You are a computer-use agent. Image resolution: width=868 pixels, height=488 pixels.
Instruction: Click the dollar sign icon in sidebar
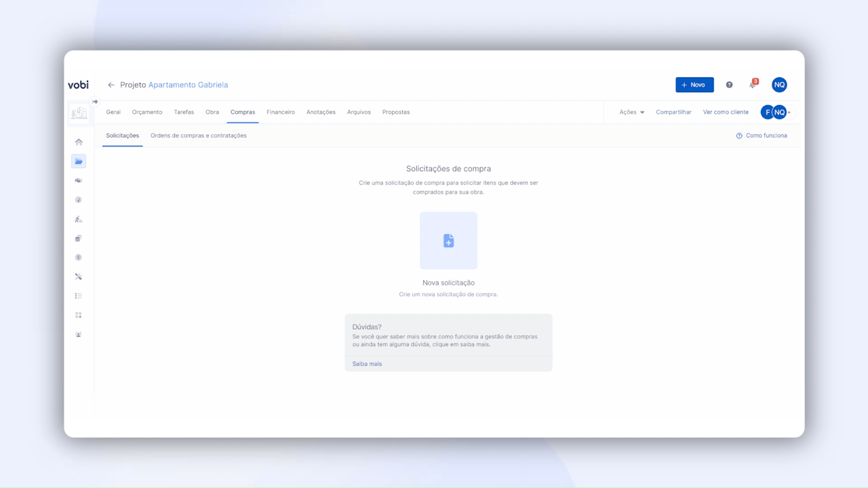pyautogui.click(x=79, y=258)
